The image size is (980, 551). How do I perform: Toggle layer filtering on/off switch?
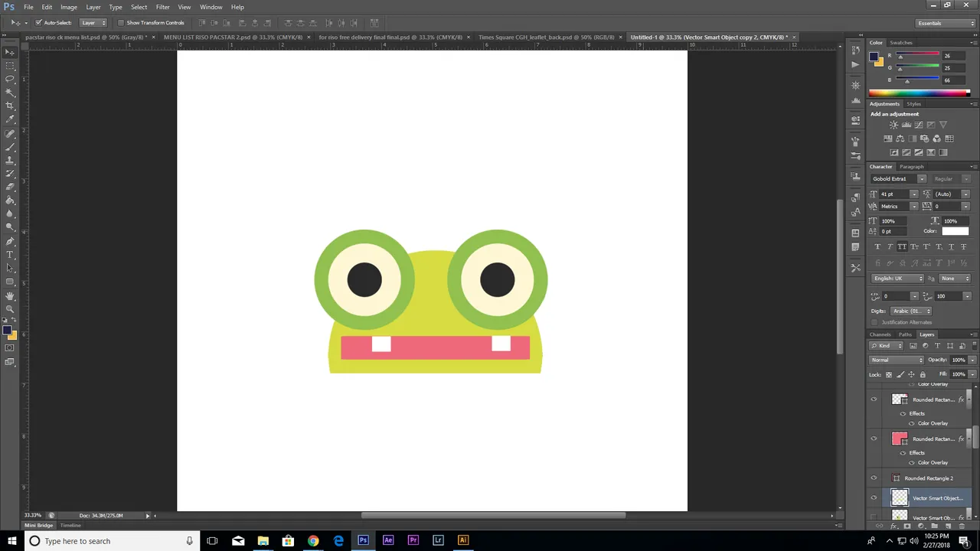975,345
